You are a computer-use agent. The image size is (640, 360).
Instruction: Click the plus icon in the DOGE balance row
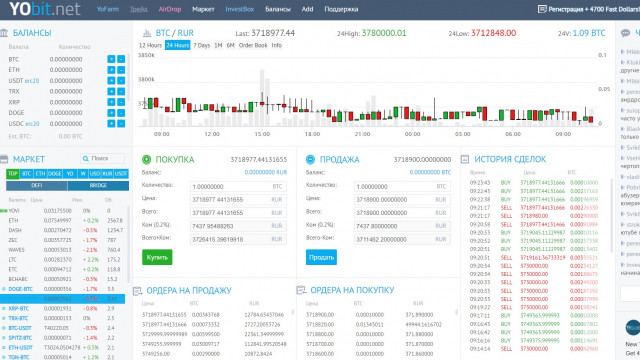(x=111, y=113)
